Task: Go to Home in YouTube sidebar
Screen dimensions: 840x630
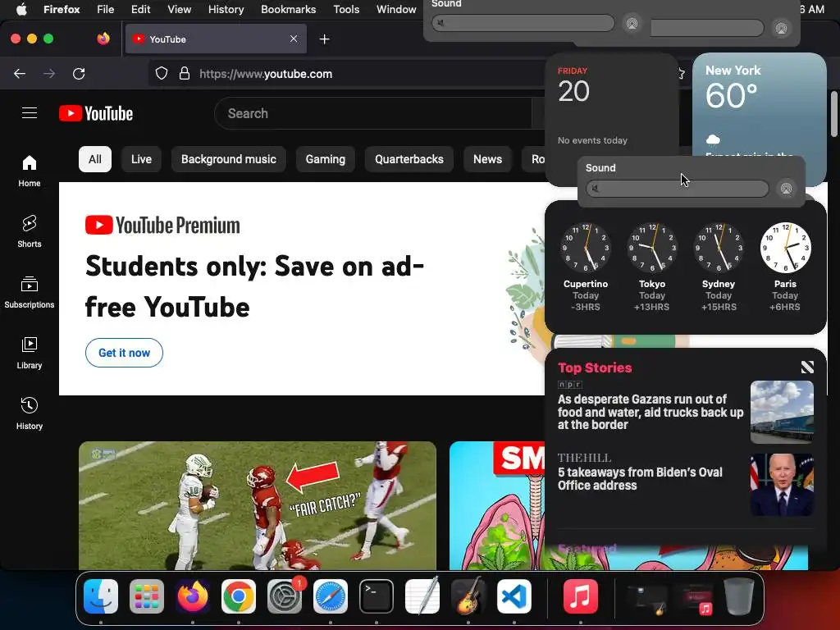Action: pos(30,171)
